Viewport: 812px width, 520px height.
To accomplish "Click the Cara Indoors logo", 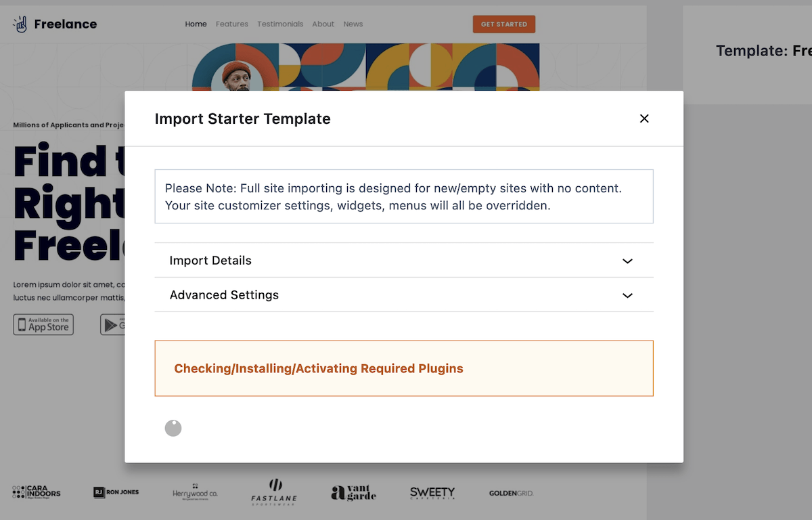I will [x=37, y=492].
